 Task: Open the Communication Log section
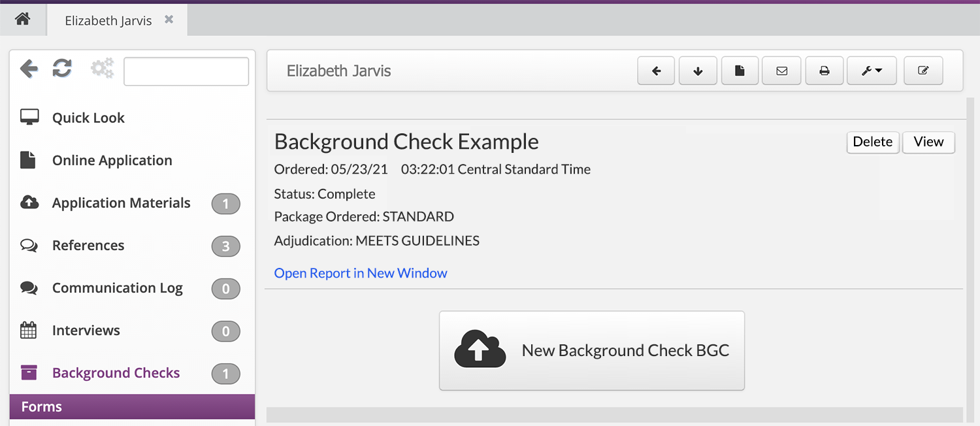(x=117, y=288)
